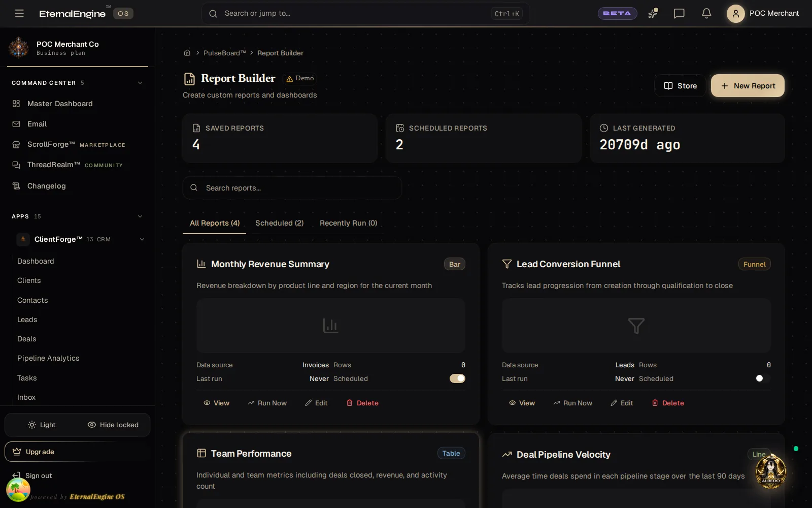Click the ThreadRealm community icon
This screenshot has width=812, height=508.
click(16, 165)
